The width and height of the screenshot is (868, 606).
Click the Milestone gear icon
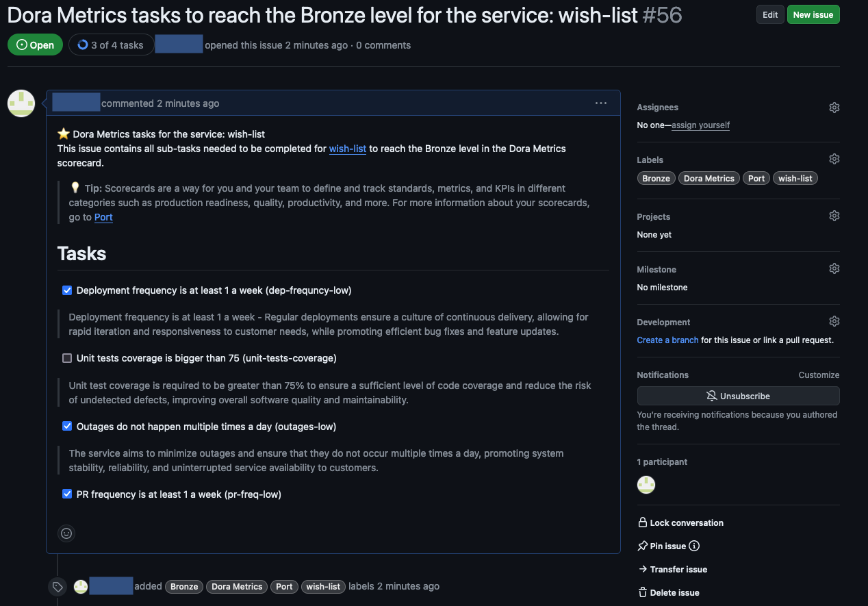point(834,268)
